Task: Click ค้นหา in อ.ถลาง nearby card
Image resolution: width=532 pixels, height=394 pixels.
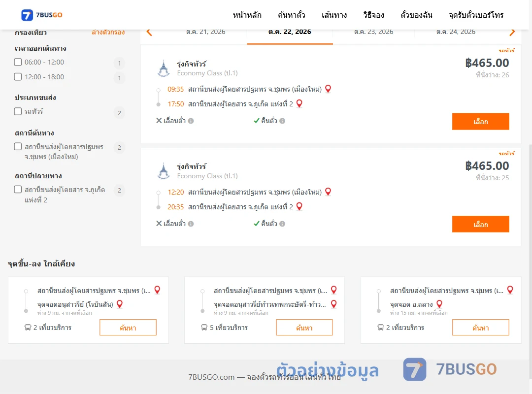Action: 480,328
